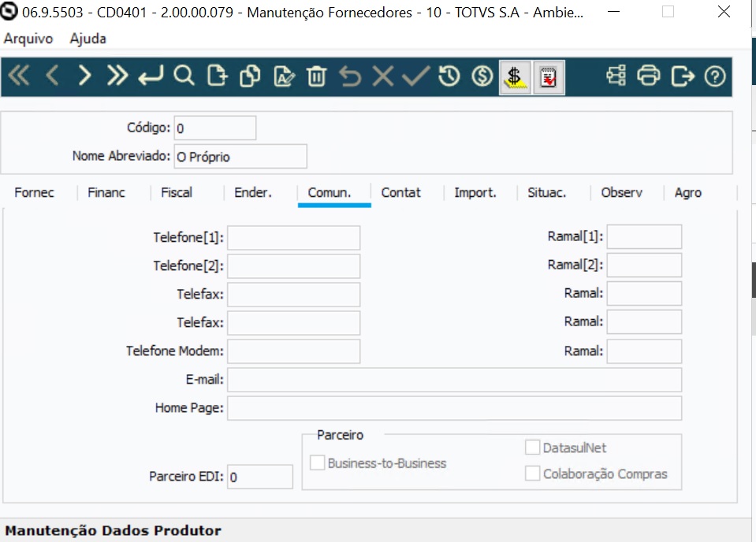Go to previous record arrow

[x=52, y=76]
